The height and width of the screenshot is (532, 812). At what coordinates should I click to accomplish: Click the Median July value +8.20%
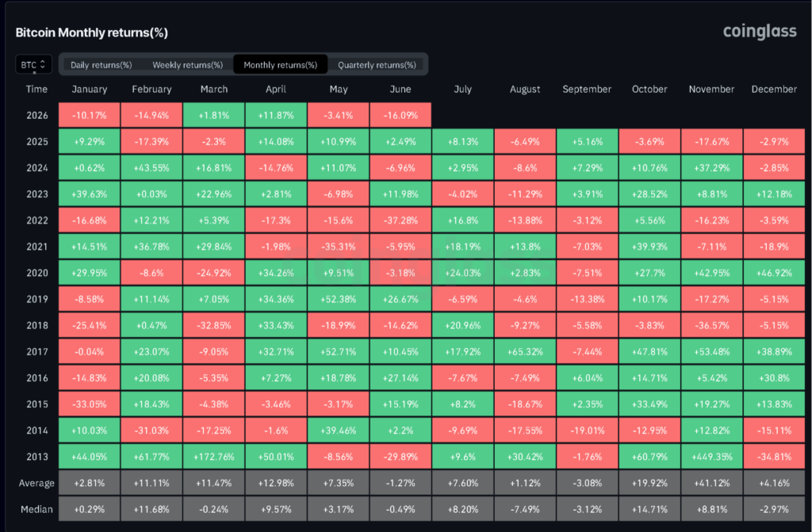tap(463, 509)
